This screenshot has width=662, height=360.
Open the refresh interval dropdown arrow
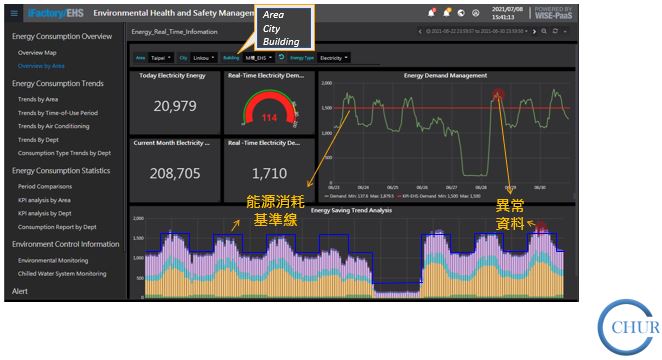[565, 31]
